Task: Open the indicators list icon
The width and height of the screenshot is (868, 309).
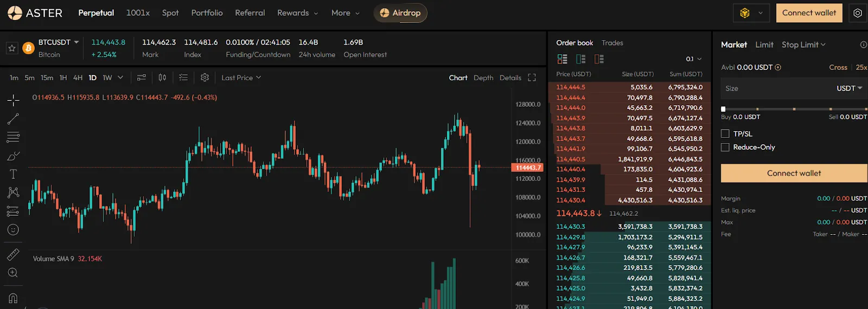Action: point(183,78)
